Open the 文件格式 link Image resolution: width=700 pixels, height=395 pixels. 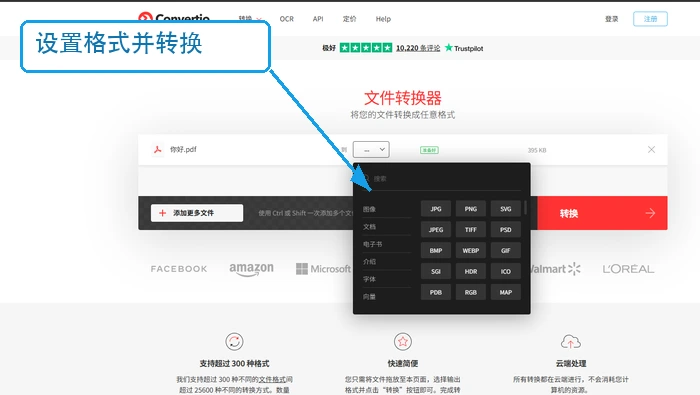(x=272, y=379)
